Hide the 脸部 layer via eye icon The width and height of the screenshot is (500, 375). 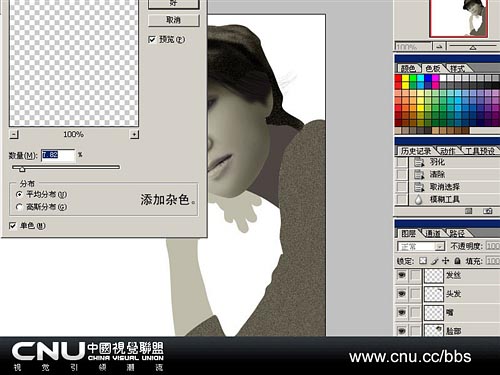402,331
